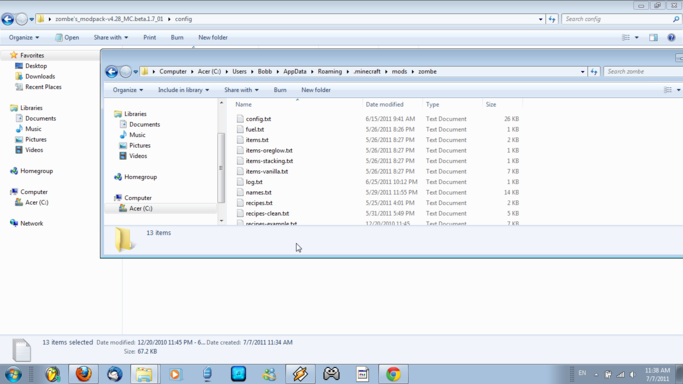Select the items-stacking.txt file

[269, 161]
